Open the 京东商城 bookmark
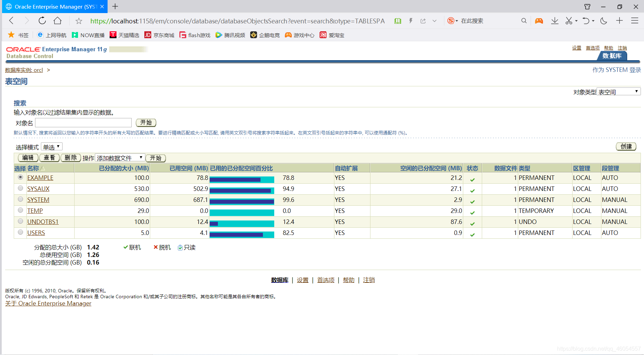644x355 pixels. point(159,35)
